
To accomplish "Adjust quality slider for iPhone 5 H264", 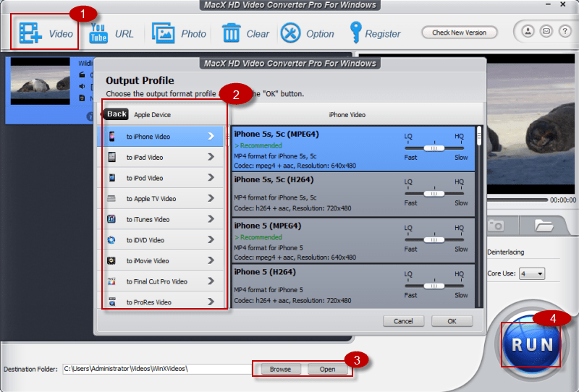I will pos(434,286).
